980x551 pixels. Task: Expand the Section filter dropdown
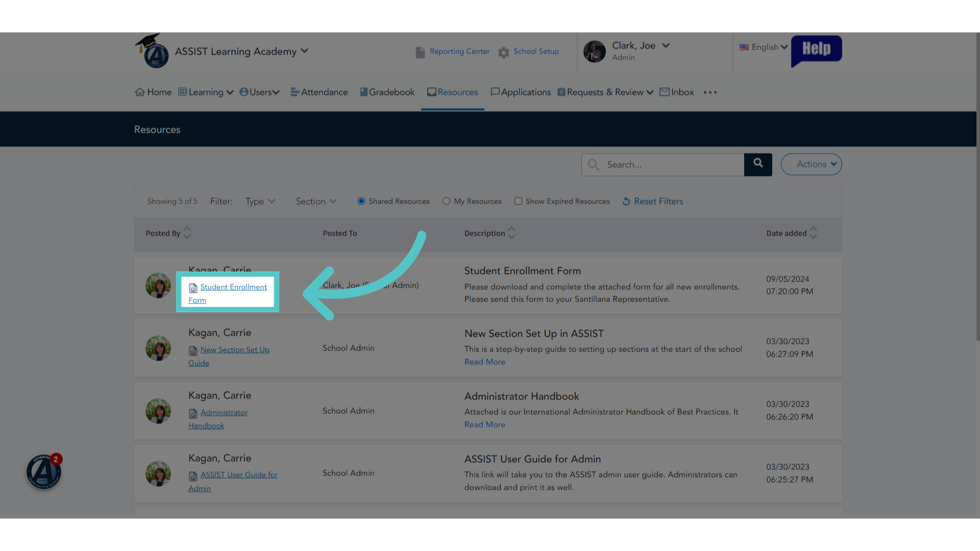tap(316, 202)
